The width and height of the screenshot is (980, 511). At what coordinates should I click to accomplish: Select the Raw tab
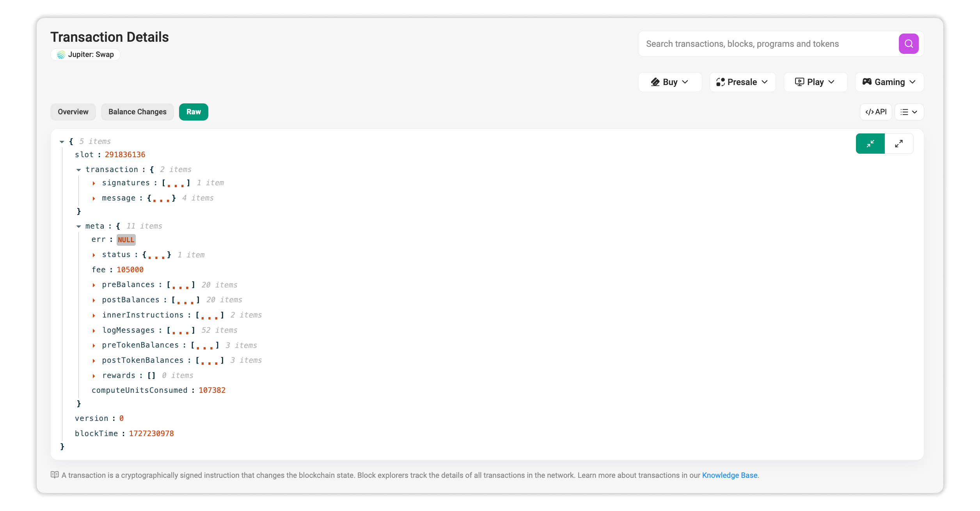[193, 112]
